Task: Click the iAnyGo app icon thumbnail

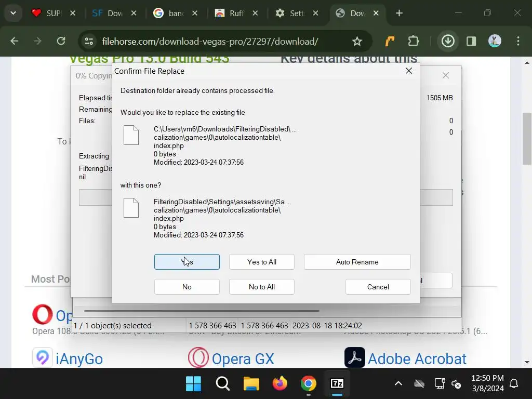Action: click(x=43, y=357)
